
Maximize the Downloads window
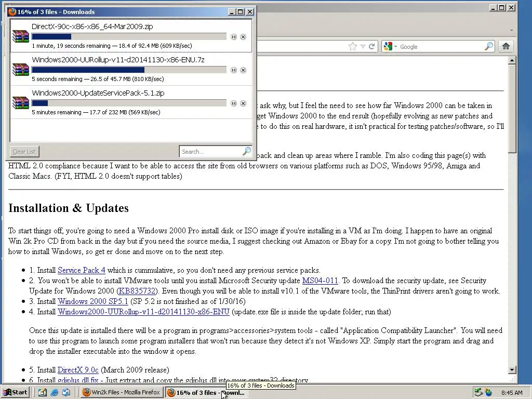[240, 12]
